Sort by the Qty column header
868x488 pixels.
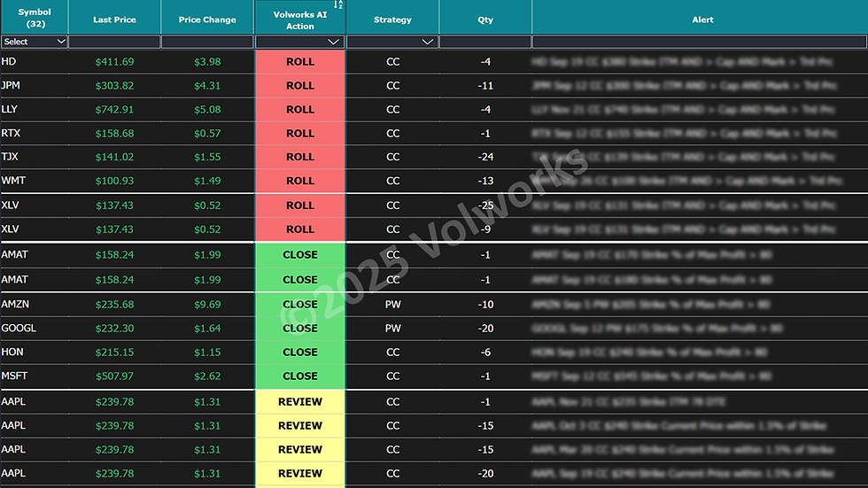485,19
